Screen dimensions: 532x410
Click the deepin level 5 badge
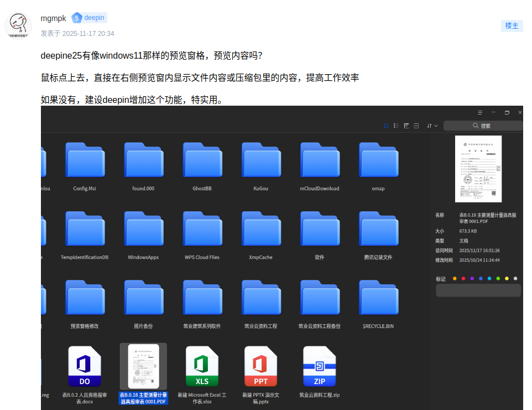click(x=89, y=18)
